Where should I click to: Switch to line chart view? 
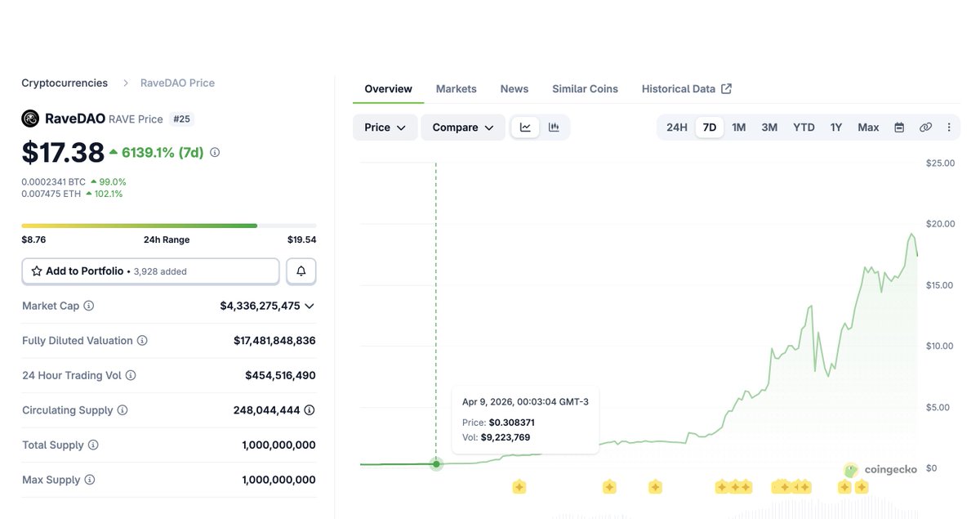coord(525,128)
